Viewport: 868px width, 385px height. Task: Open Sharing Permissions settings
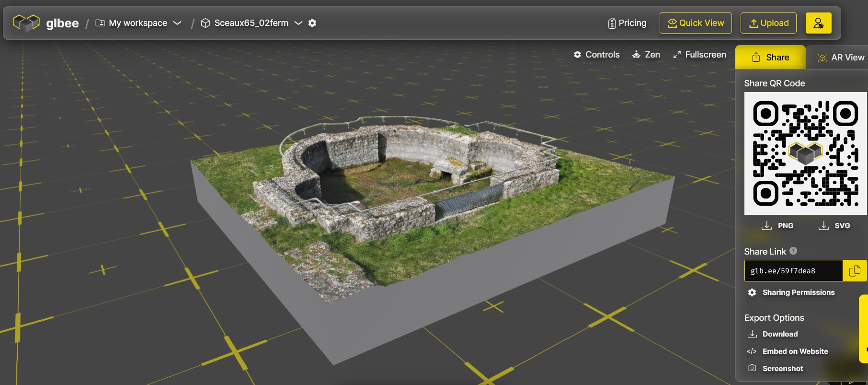coord(791,292)
